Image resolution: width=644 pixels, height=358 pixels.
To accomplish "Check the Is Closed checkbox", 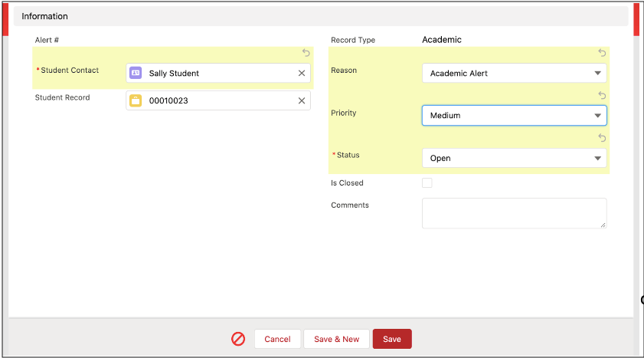I will pyautogui.click(x=427, y=183).
